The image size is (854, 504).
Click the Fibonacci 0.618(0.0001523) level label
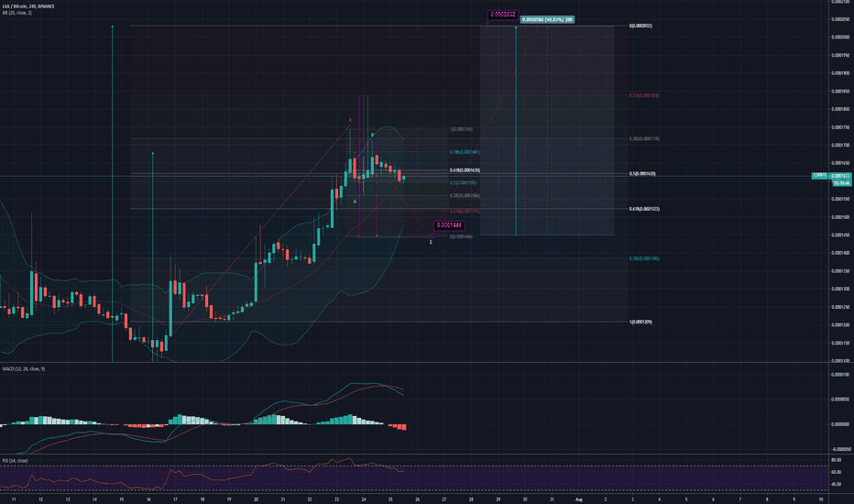(644, 209)
